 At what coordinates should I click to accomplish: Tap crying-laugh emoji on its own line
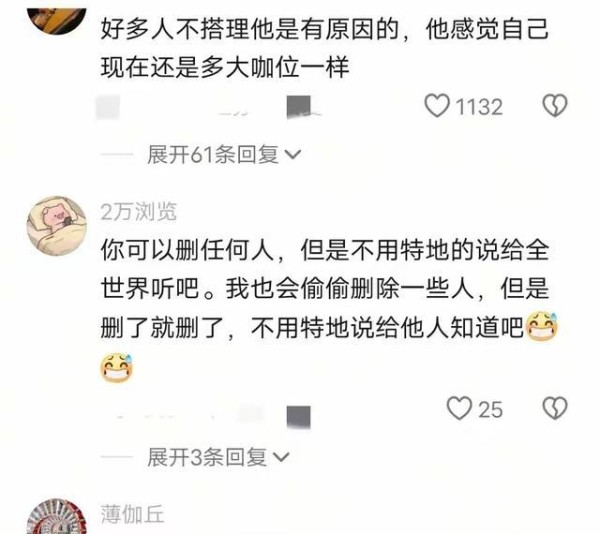pyautogui.click(x=117, y=368)
